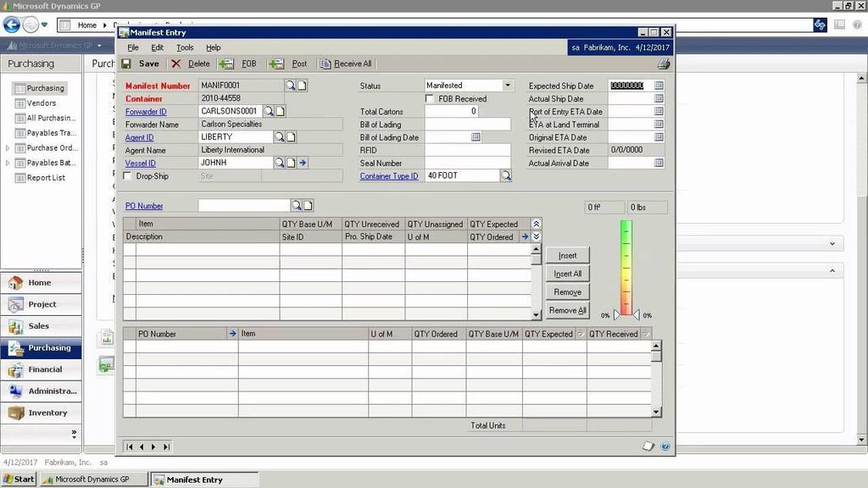Click the printer icon in Manifest Entry
Screen dimensions: 868x488
click(663, 64)
